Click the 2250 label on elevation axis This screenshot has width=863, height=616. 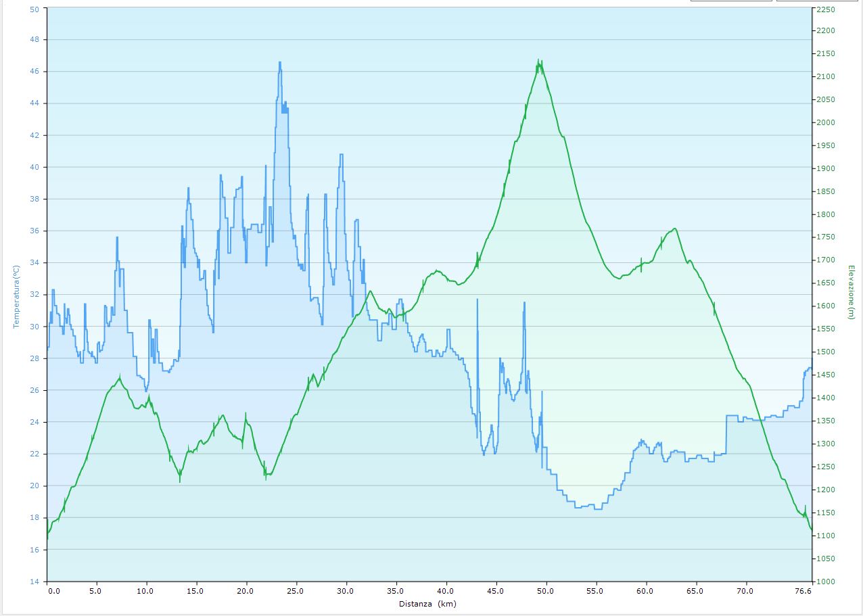(x=826, y=9)
